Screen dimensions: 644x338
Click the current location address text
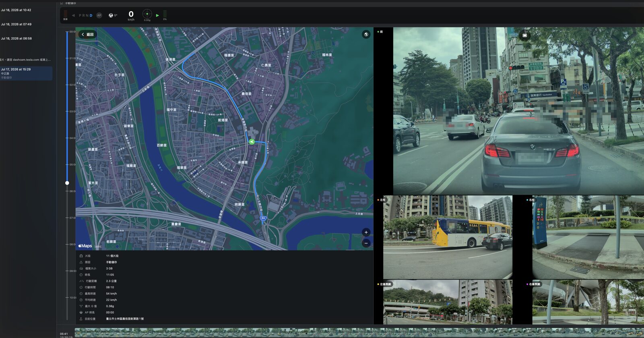pyautogui.click(x=125, y=319)
